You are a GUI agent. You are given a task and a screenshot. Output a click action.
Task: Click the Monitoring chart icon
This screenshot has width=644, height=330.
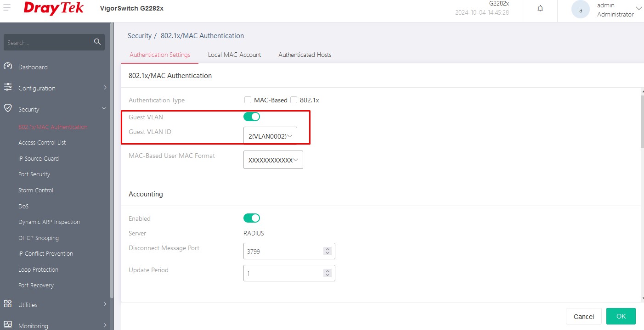(x=8, y=325)
